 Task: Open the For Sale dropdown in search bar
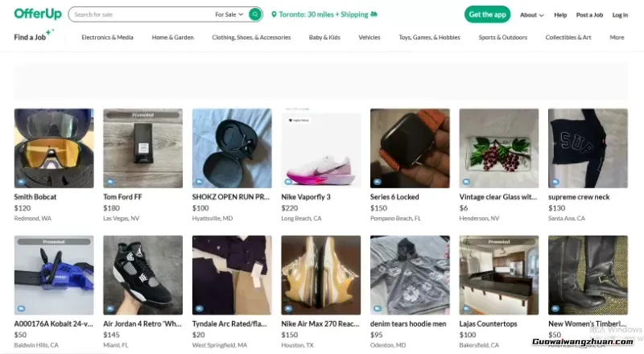point(229,14)
